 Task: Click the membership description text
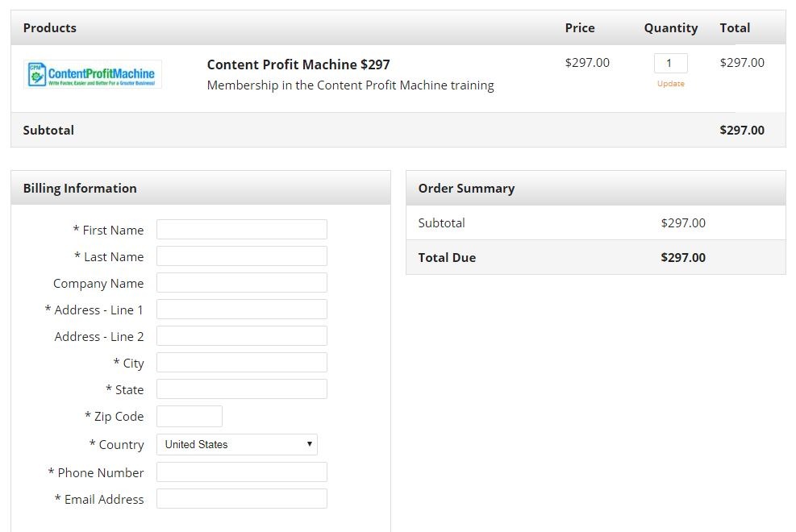[x=350, y=85]
